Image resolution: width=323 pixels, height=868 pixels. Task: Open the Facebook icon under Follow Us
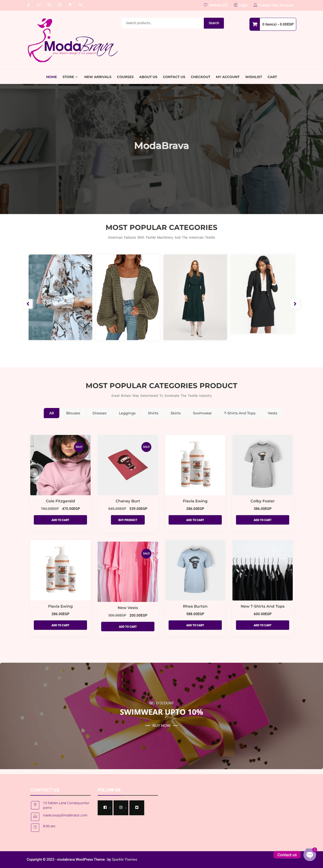tap(105, 807)
